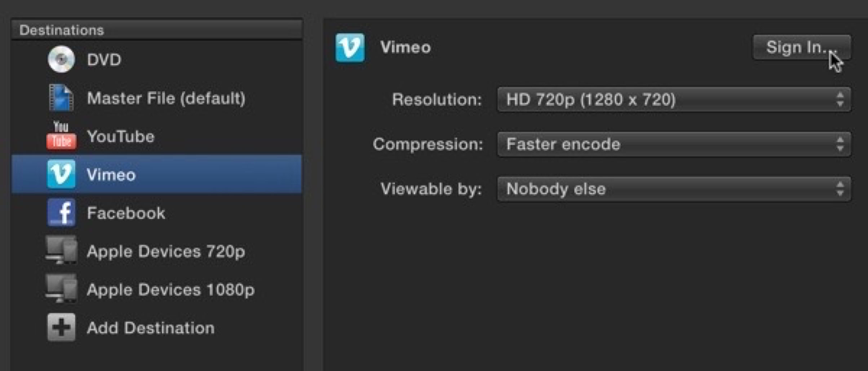Click the Add Destination plus icon
Viewport: 868px width, 371px height.
pyautogui.click(x=61, y=327)
